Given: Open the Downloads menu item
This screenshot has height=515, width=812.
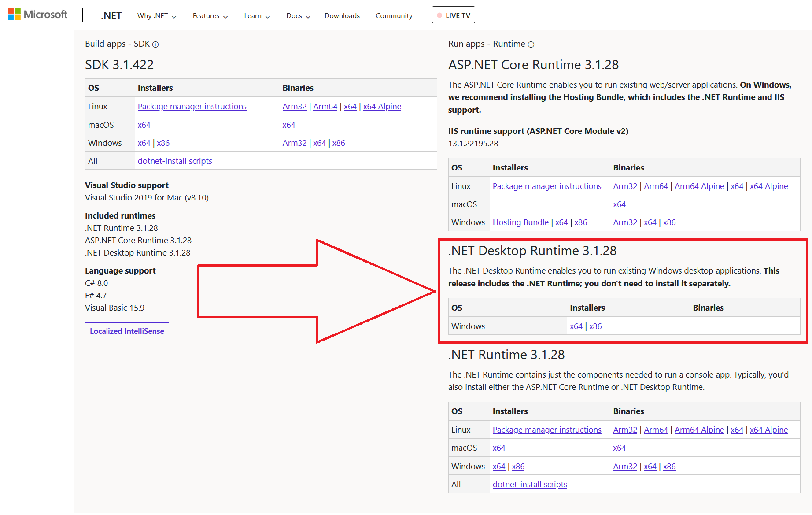Looking at the screenshot, I should point(342,16).
